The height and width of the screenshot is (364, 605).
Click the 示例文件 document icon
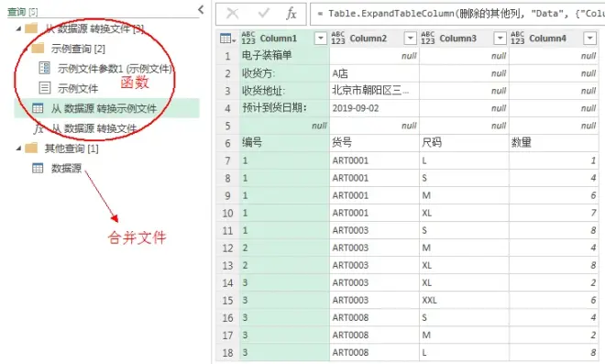pos(45,88)
